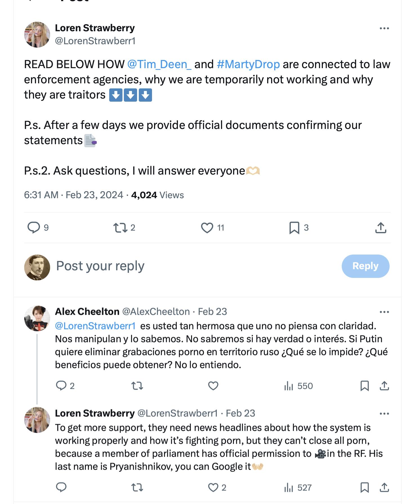Open more options on Loren's reply

pyautogui.click(x=384, y=413)
